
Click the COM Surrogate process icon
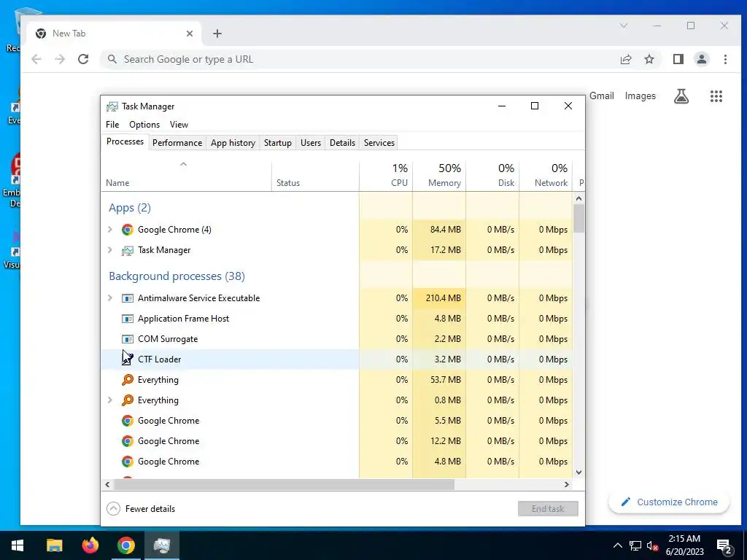[x=127, y=339]
